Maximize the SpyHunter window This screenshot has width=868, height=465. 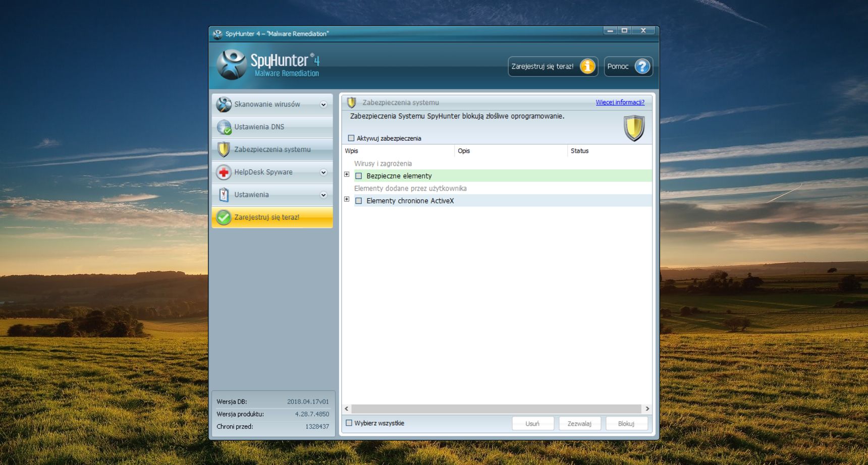point(624,31)
